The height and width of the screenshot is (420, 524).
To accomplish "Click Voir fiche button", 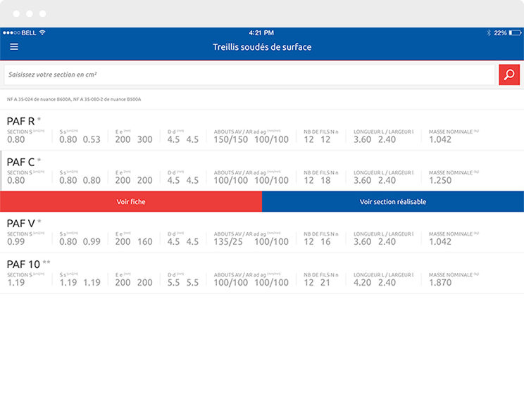I will [x=131, y=201].
